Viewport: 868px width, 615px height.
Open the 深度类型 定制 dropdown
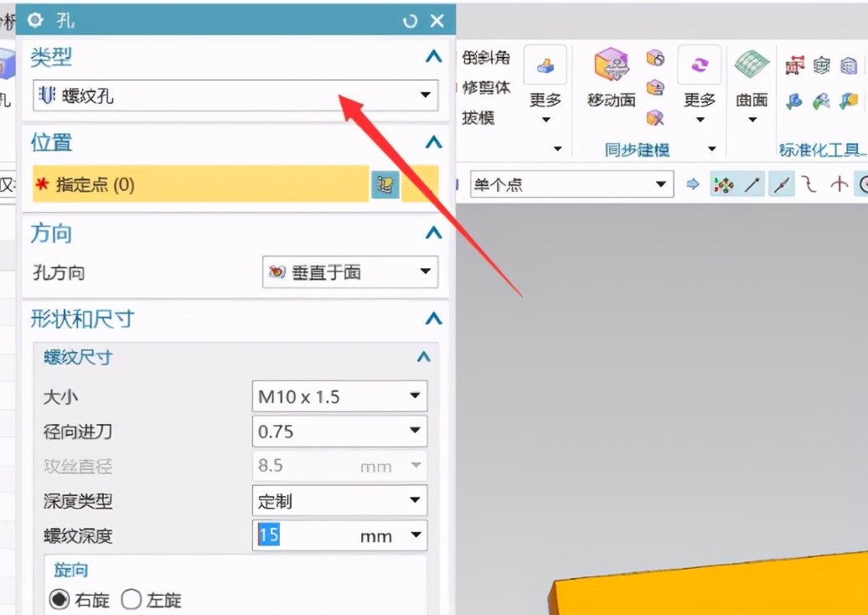click(x=339, y=501)
